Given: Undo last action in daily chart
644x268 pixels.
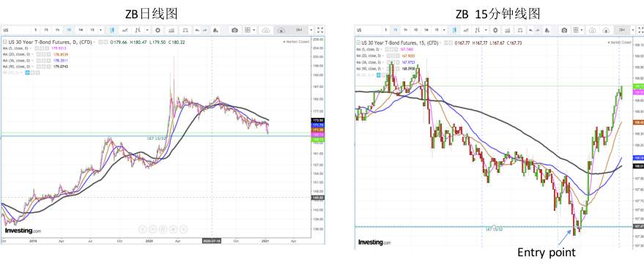Looking at the screenshot, I should (x=197, y=30).
